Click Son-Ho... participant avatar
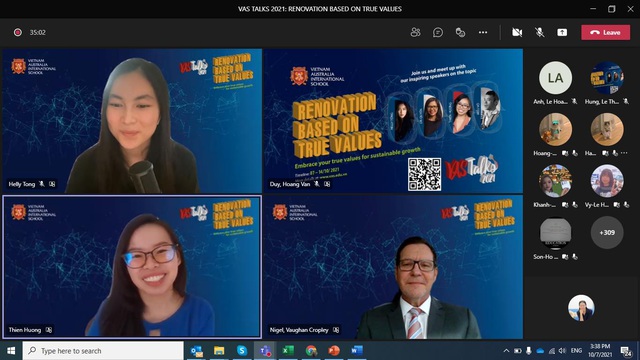Screen dimensions: 640x360 point(555,233)
